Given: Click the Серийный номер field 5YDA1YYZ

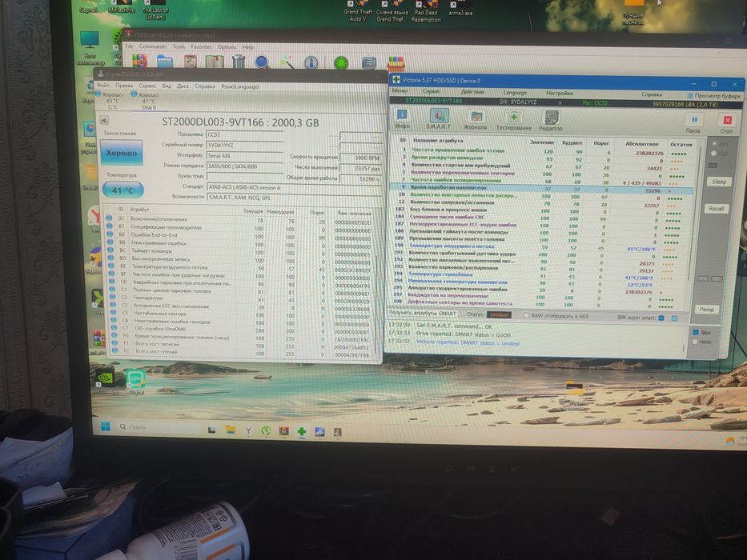Looking at the screenshot, I should 245,145.
